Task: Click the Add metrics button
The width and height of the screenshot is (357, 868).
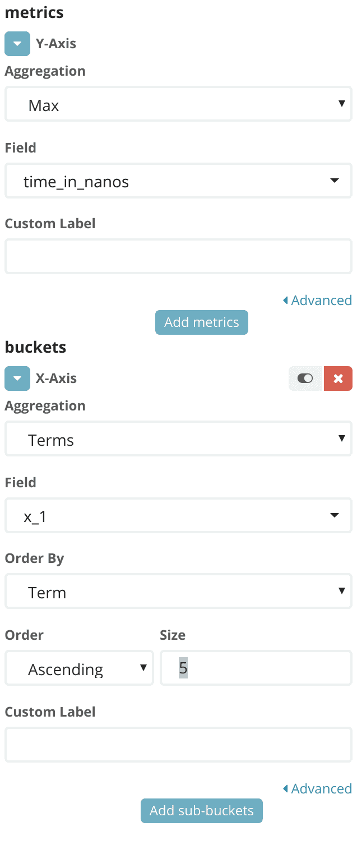Action: tap(201, 322)
